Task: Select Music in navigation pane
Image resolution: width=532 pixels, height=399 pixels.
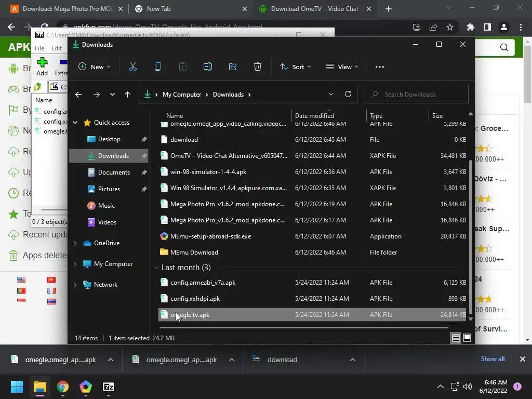Action: (106, 206)
